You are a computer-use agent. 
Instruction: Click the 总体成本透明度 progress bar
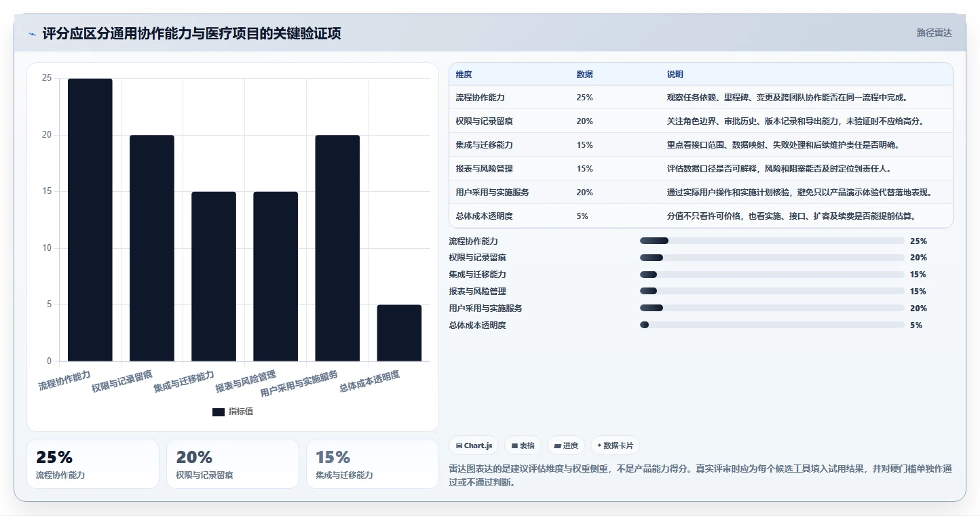pos(772,325)
